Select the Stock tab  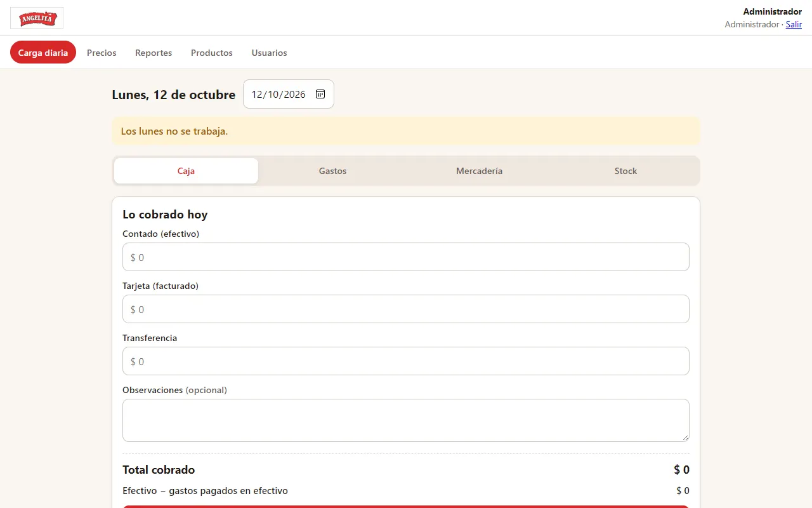tap(625, 171)
